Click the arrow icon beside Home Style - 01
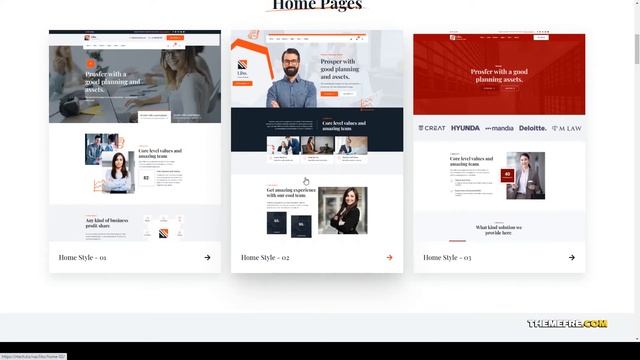 click(x=207, y=258)
